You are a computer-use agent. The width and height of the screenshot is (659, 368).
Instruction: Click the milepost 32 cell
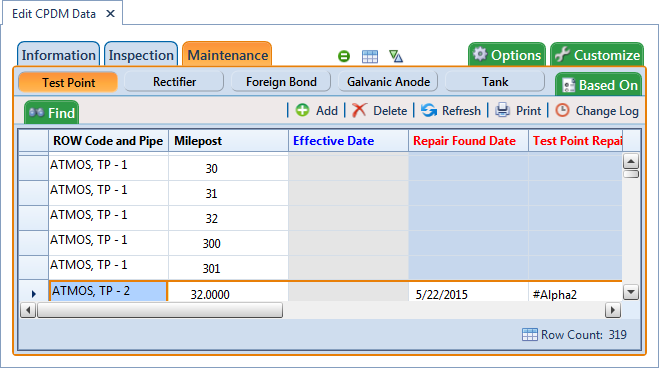[x=228, y=218]
